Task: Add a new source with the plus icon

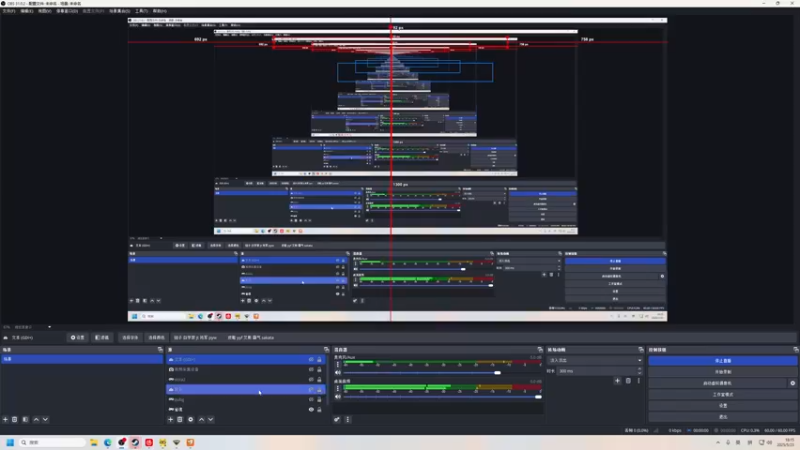Action: coord(170,419)
